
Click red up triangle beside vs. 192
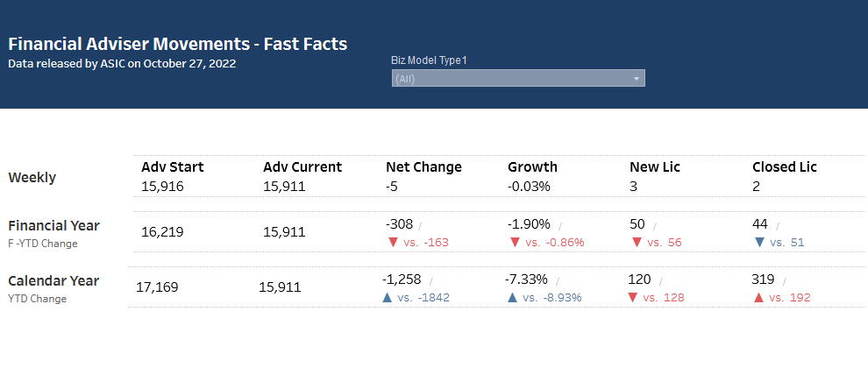click(758, 298)
